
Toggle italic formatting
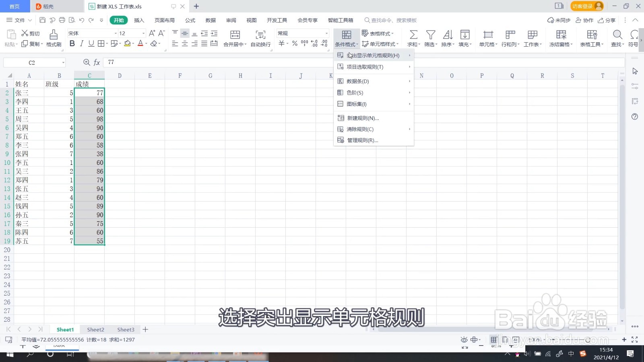82,43
